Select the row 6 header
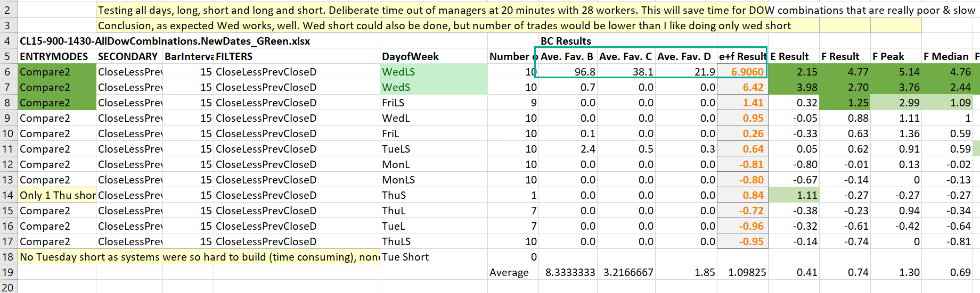This screenshot has height=293, width=980. (x=8, y=72)
